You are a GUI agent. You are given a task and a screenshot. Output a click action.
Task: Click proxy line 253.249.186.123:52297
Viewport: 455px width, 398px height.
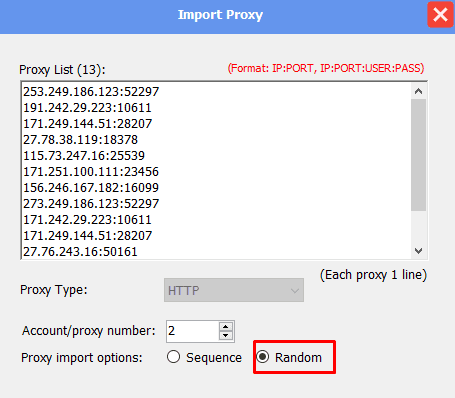(x=91, y=92)
